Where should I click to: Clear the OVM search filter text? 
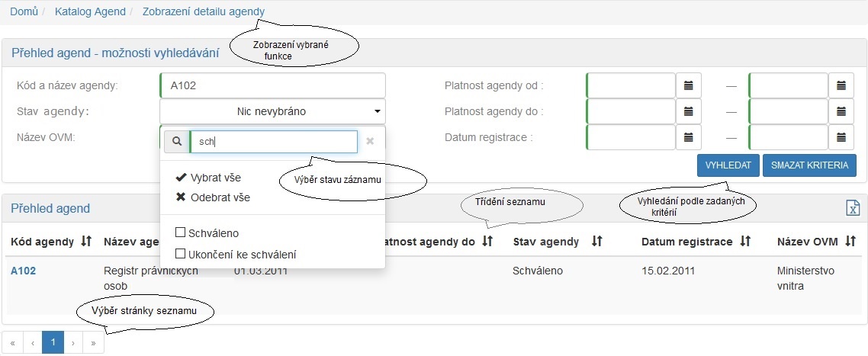pyautogui.click(x=370, y=141)
